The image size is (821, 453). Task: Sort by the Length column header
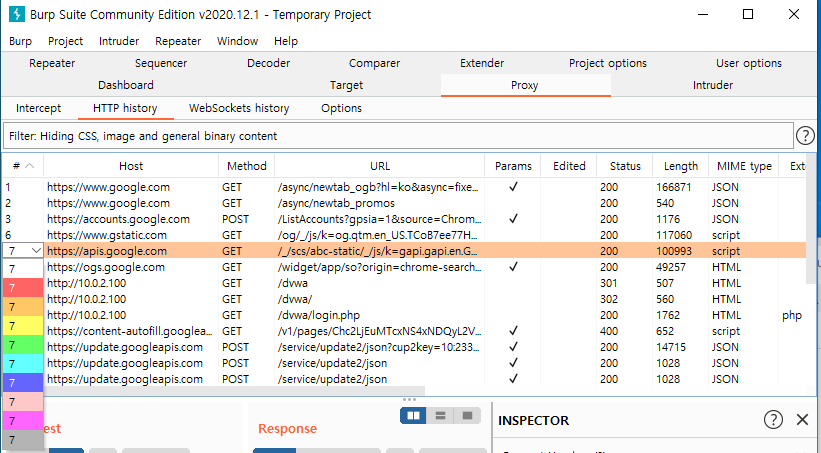tap(681, 166)
